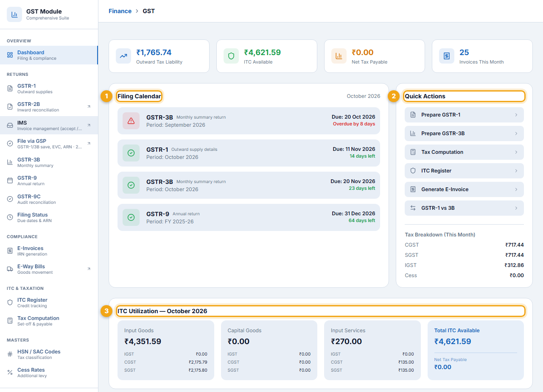Click the ITC Register shield icon in sidebar
543x392 pixels.
10,303
